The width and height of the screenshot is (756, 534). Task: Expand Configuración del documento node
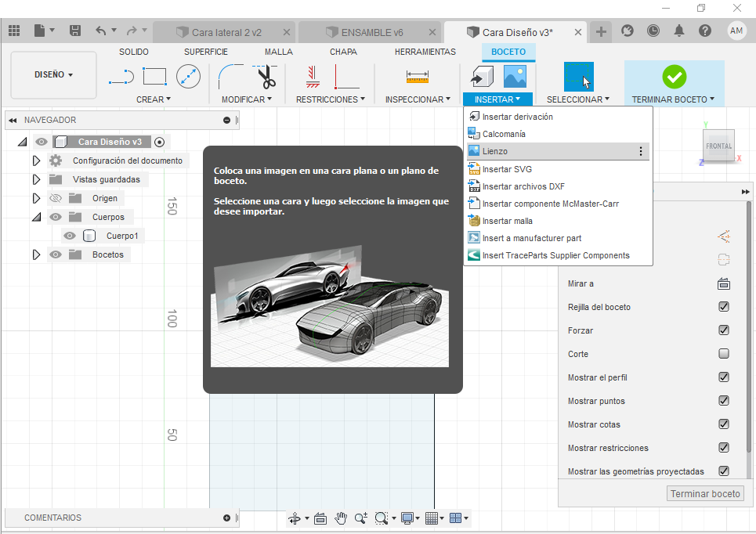click(36, 161)
